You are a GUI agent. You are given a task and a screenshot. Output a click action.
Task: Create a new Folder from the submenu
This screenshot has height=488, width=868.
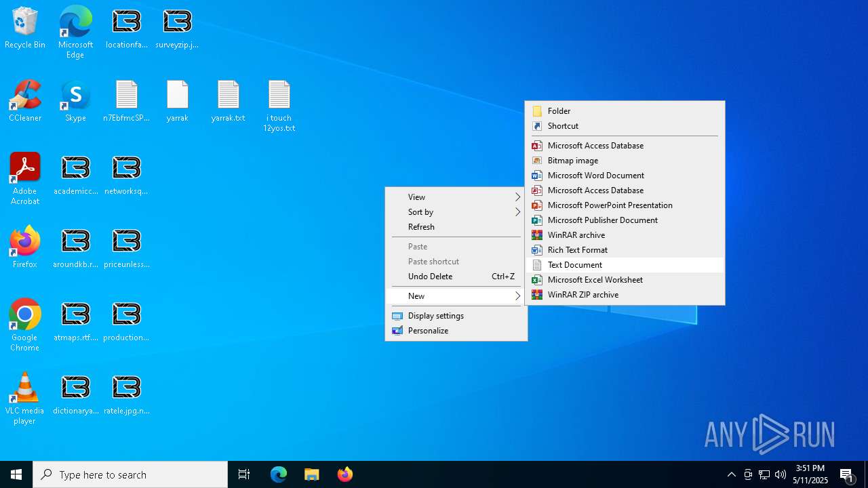click(x=625, y=111)
